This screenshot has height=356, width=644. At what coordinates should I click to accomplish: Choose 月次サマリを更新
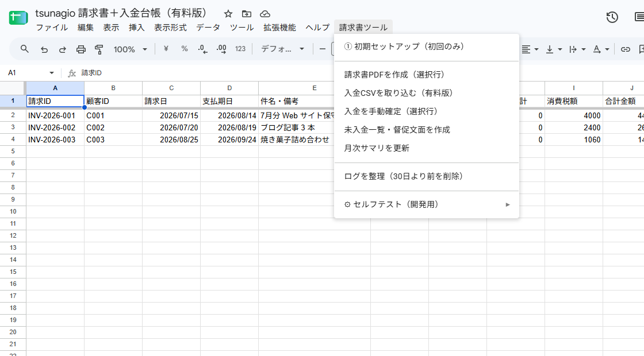(x=426, y=148)
